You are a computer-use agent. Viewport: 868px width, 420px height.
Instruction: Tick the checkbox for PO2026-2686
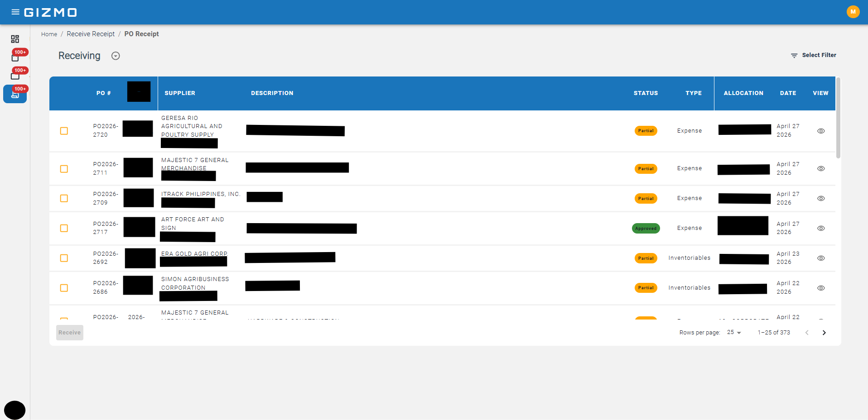(x=64, y=288)
